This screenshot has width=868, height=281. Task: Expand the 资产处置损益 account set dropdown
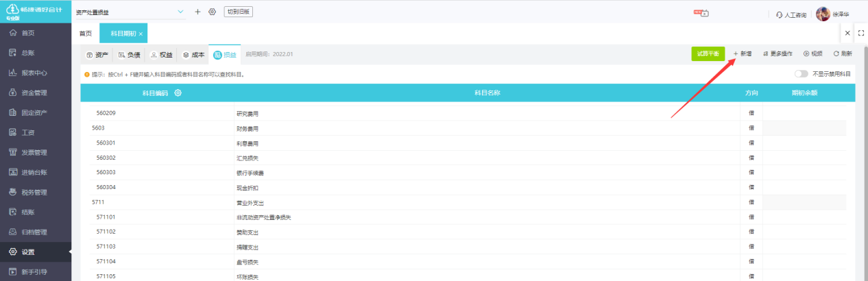coord(181,12)
